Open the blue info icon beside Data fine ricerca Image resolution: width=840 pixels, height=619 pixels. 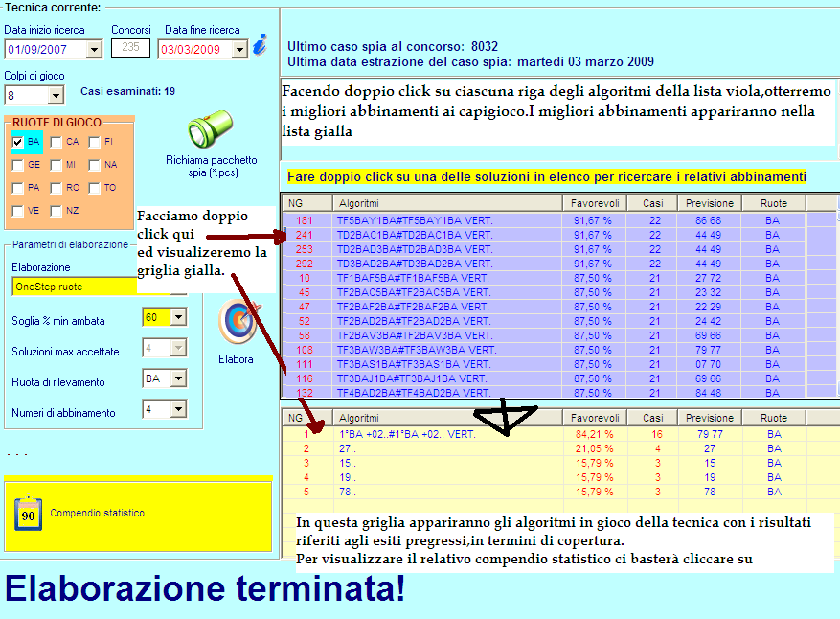point(261,45)
